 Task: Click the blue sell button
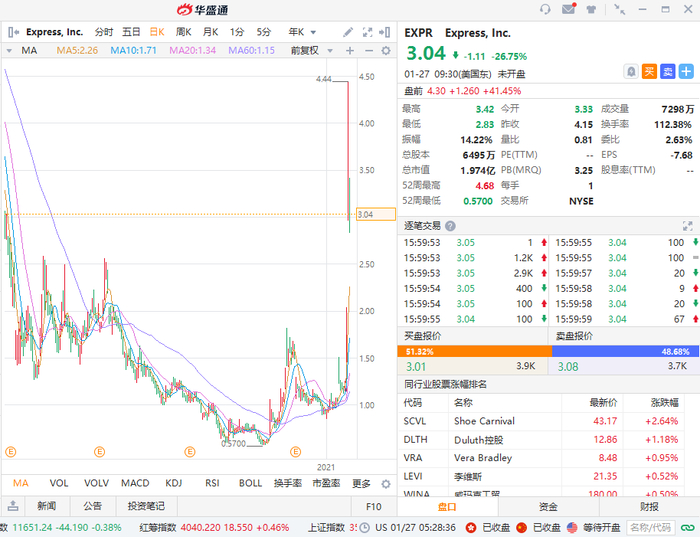click(x=667, y=71)
